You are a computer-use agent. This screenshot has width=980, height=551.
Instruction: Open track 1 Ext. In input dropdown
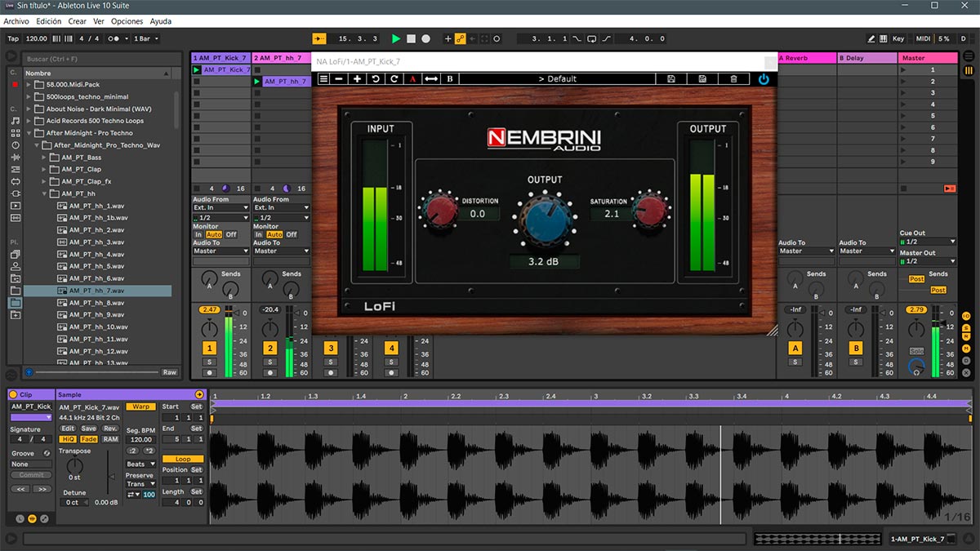pyautogui.click(x=220, y=208)
